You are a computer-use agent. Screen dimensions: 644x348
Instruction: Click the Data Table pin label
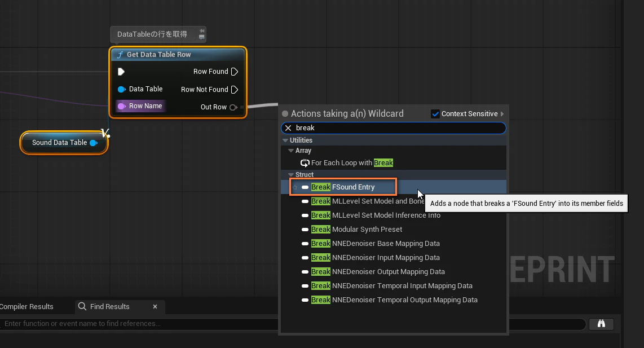click(146, 89)
